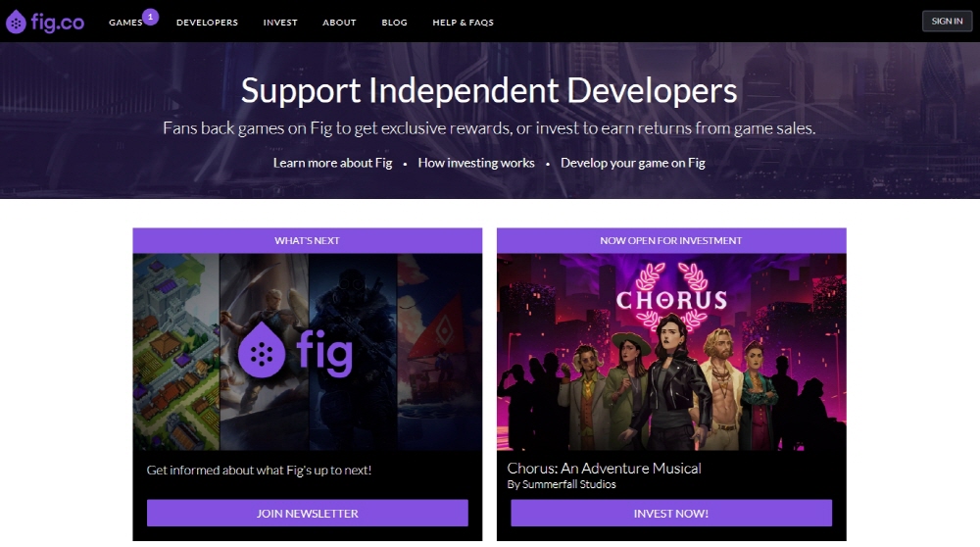Select the What's Next card header

pos(308,241)
